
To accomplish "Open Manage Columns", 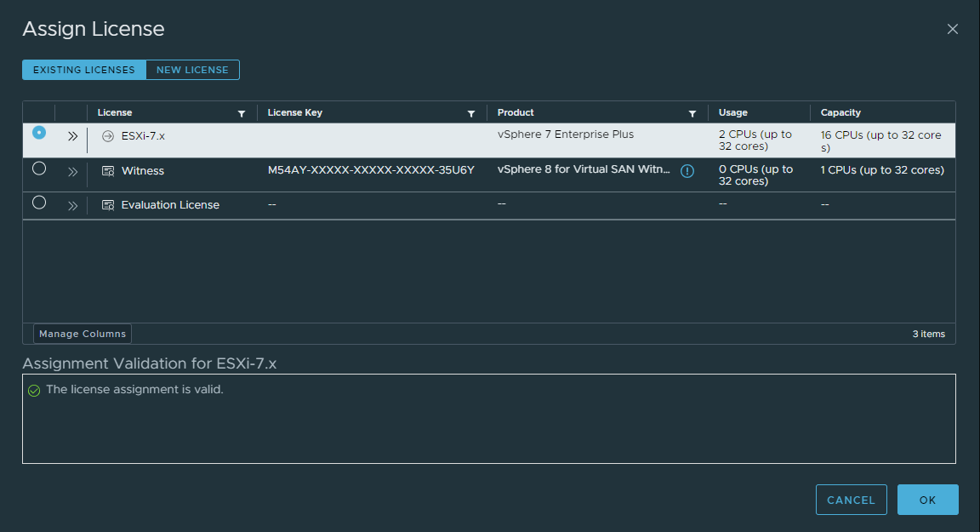I will click(82, 333).
